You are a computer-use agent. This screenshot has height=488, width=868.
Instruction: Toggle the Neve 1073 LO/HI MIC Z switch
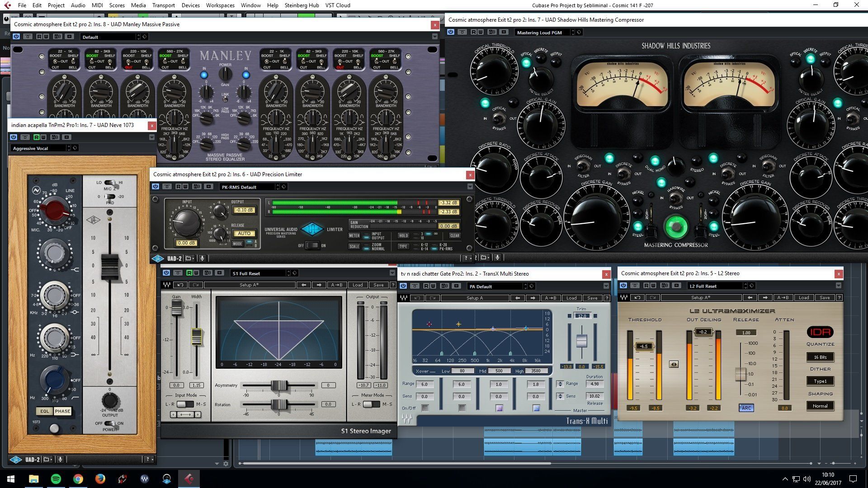coord(110,183)
